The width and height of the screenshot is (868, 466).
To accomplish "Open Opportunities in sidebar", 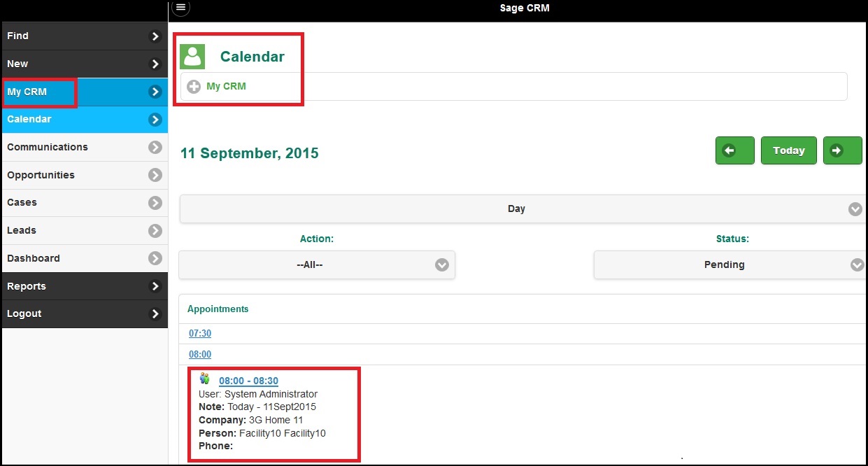I will coord(85,175).
